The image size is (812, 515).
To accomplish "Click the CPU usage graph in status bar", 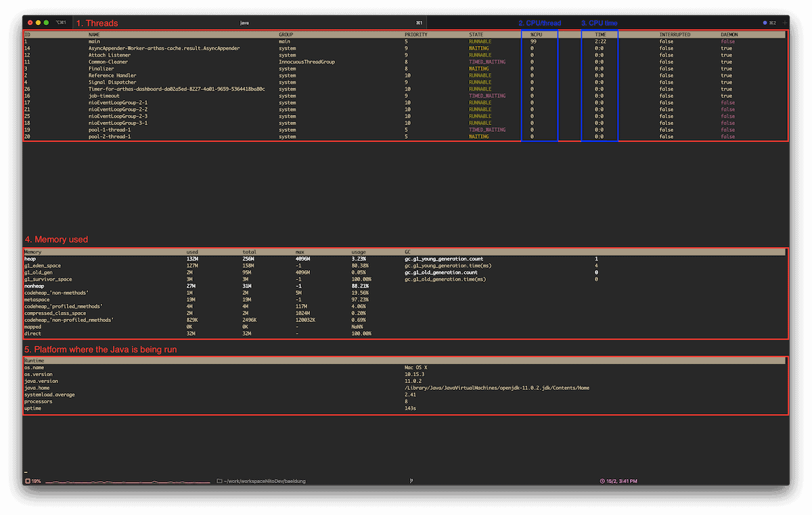I will point(127,482).
